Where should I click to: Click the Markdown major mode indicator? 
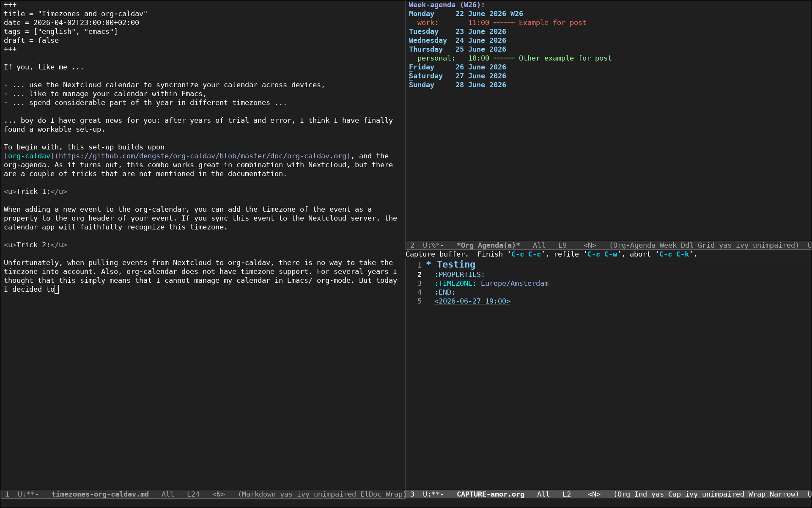tap(258, 494)
